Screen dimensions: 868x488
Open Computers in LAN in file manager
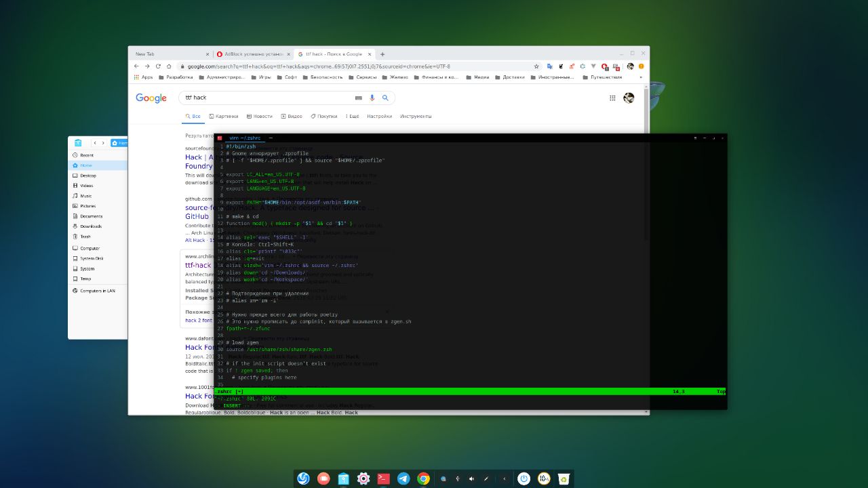(x=98, y=291)
